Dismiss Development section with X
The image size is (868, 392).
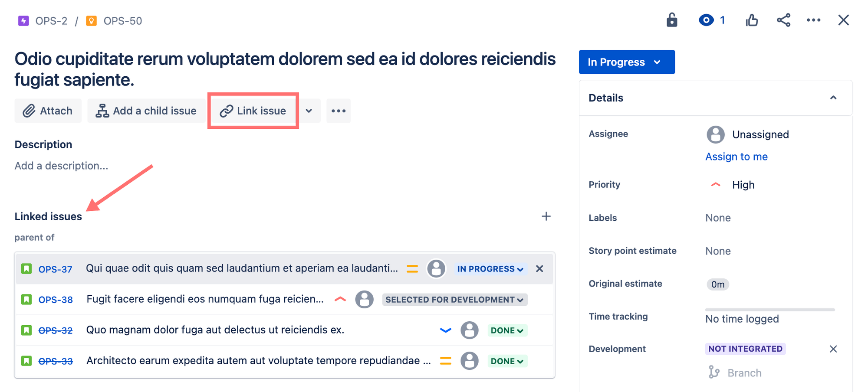(833, 349)
